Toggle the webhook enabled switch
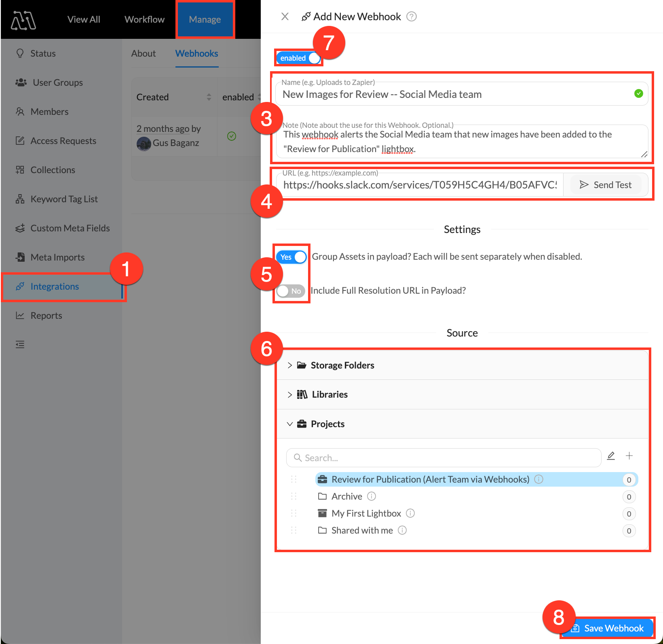 click(298, 58)
